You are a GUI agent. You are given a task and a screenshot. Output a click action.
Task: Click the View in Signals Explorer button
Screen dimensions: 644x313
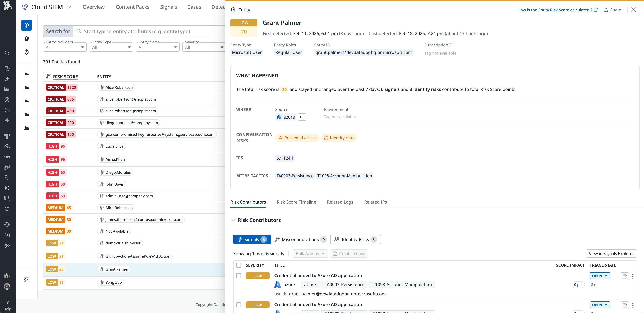pyautogui.click(x=611, y=253)
